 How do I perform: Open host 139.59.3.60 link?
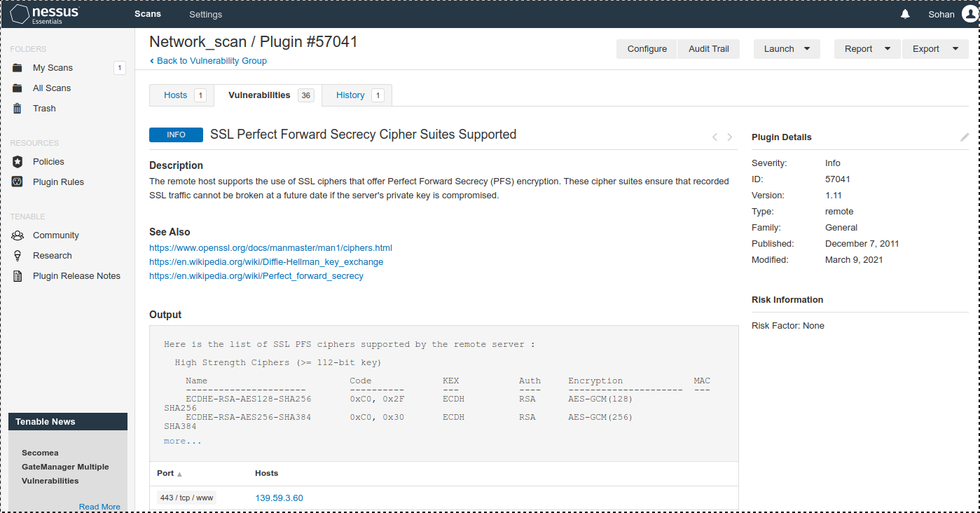pyautogui.click(x=279, y=498)
